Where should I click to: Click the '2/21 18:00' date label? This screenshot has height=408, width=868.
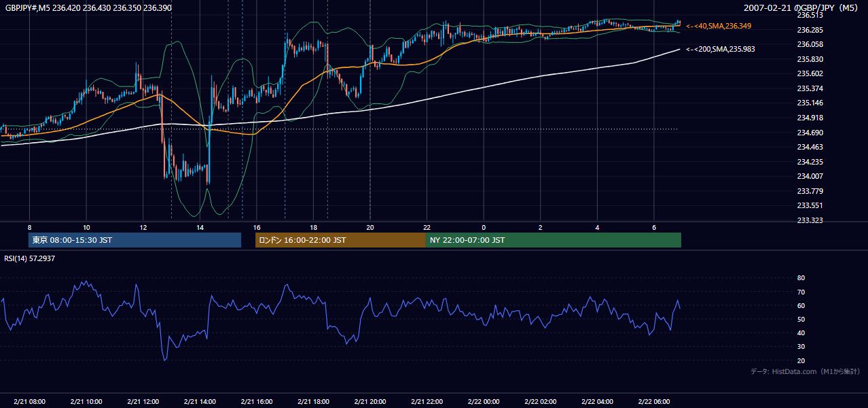click(x=313, y=402)
